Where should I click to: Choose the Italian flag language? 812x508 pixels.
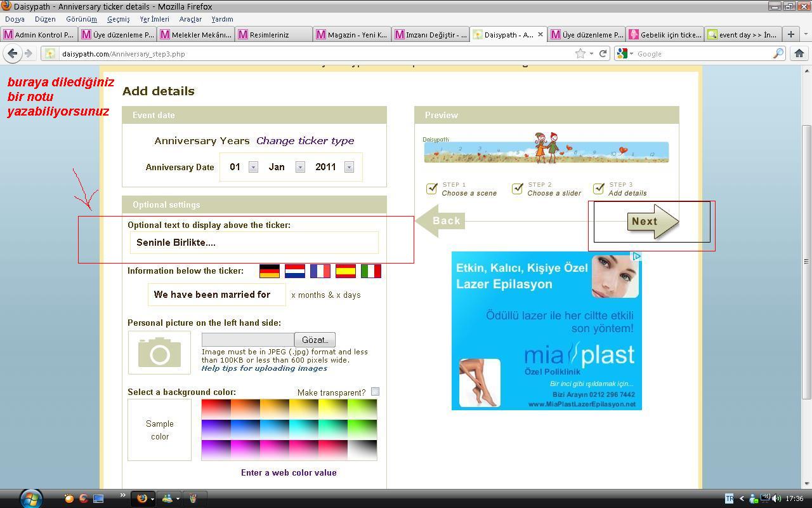pyautogui.click(x=371, y=271)
